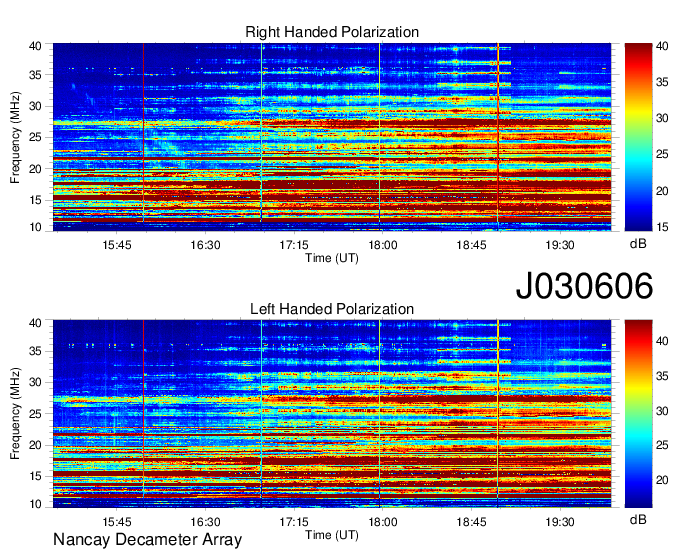Click the top colorbar's dB label
Screen dimensions: 680x552
(638, 244)
